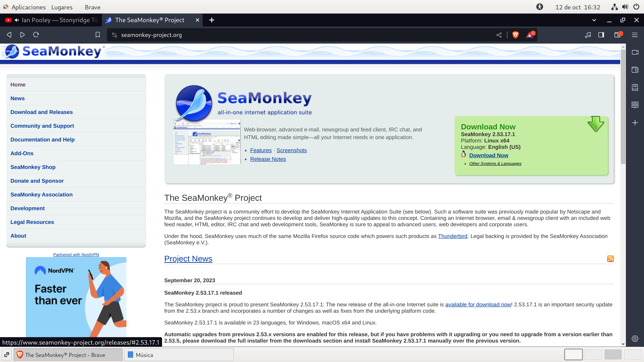Toggle the sidebar panel button
This screenshot has width=644, height=362.
click(x=601, y=35)
